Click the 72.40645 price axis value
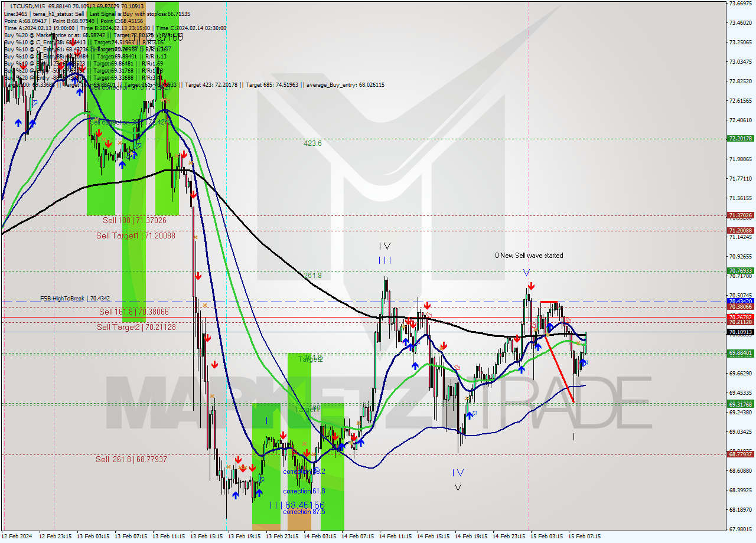Image resolution: width=756 pixels, height=543 pixels. coord(740,120)
